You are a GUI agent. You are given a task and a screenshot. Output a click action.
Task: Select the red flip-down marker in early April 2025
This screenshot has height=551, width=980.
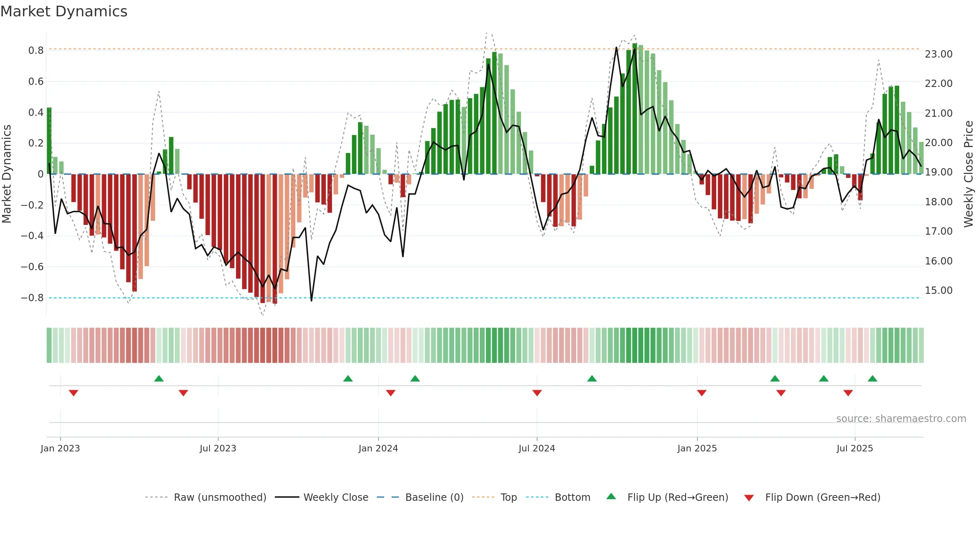pos(781,393)
